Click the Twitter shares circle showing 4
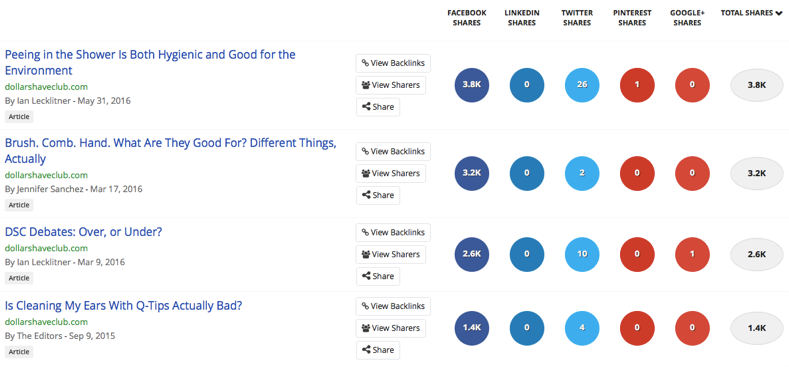Screen dimensions: 789x367 [582, 328]
